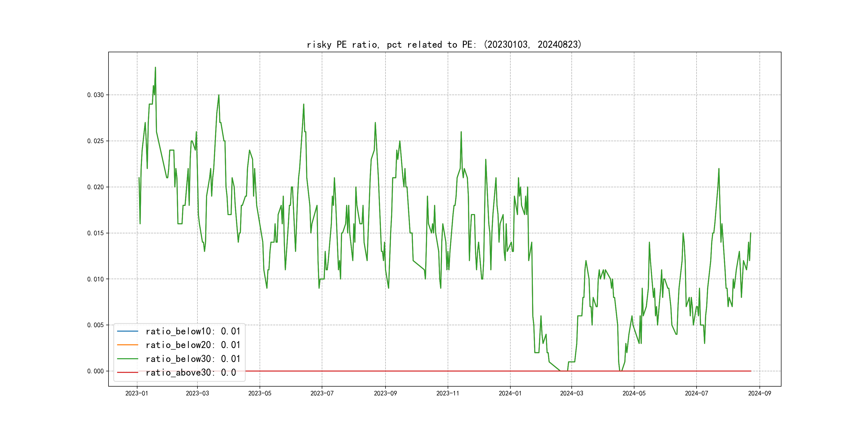
Task: Click the green line's final point near 2024-09
Action: (750, 233)
